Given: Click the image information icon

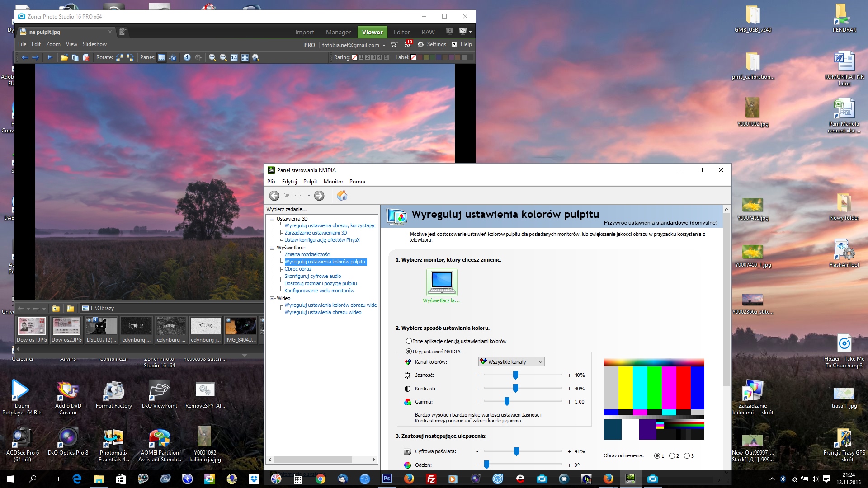Looking at the screenshot, I should pyautogui.click(x=187, y=57).
